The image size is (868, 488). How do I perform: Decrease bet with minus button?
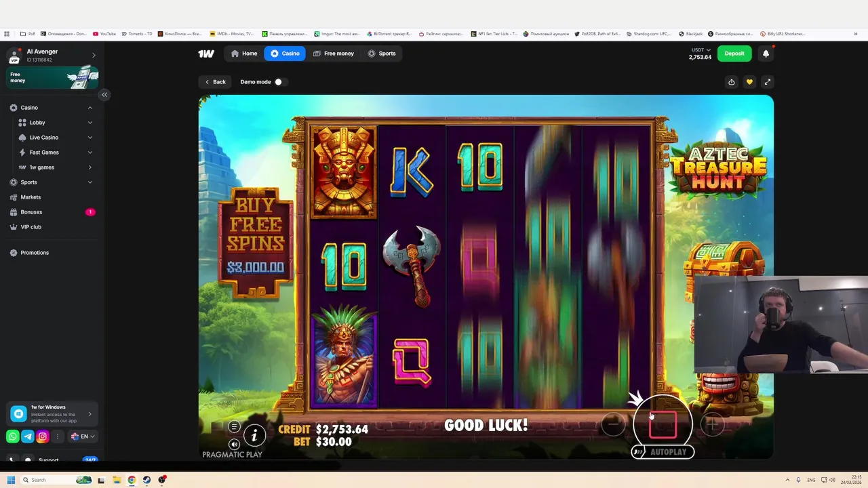pyautogui.click(x=613, y=425)
